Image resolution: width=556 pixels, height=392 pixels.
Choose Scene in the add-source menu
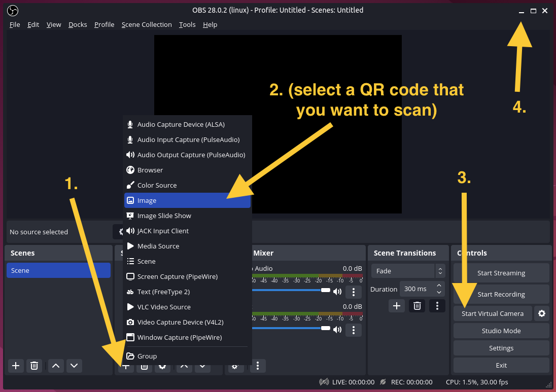[x=187, y=262]
